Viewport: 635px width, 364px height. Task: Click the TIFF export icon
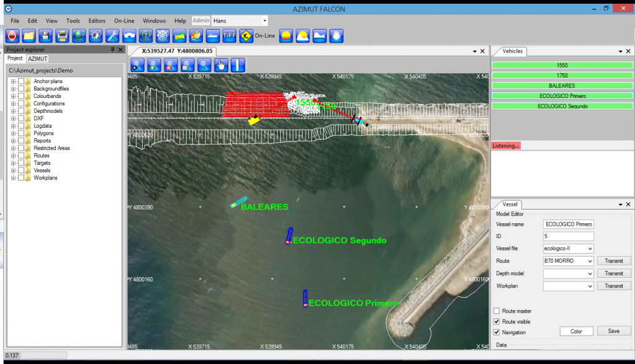tap(229, 35)
